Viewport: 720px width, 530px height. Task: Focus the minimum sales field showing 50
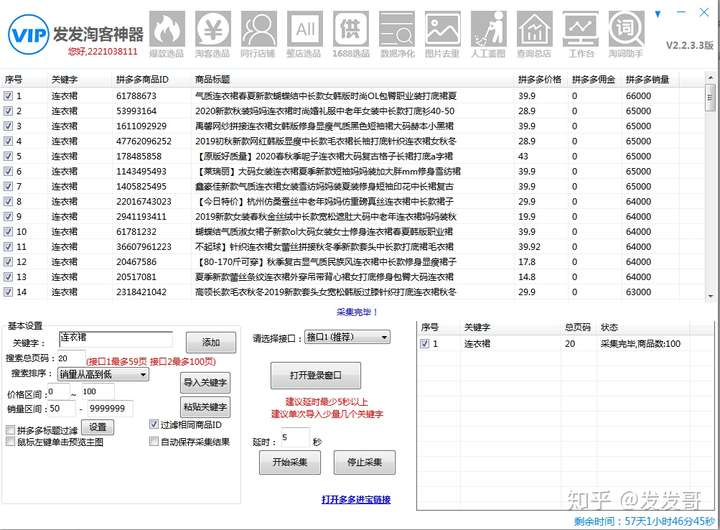point(62,409)
